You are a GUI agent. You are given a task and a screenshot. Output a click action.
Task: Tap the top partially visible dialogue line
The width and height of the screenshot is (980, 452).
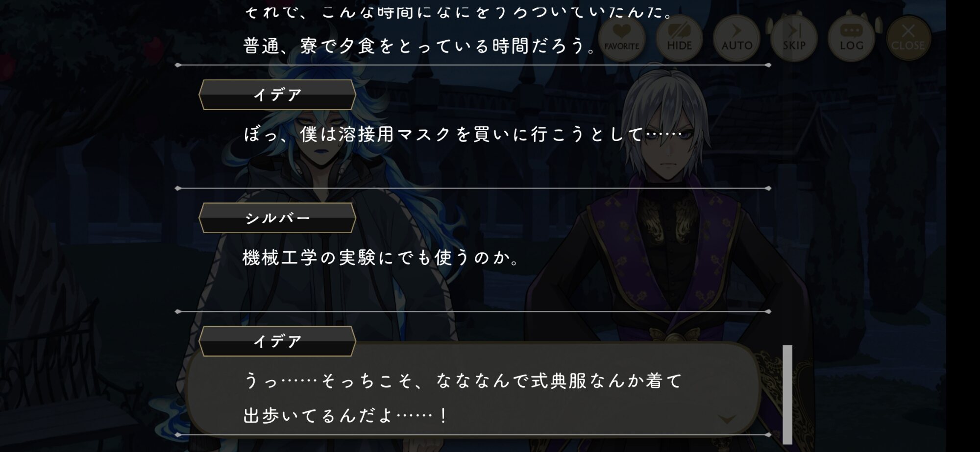click(458, 11)
